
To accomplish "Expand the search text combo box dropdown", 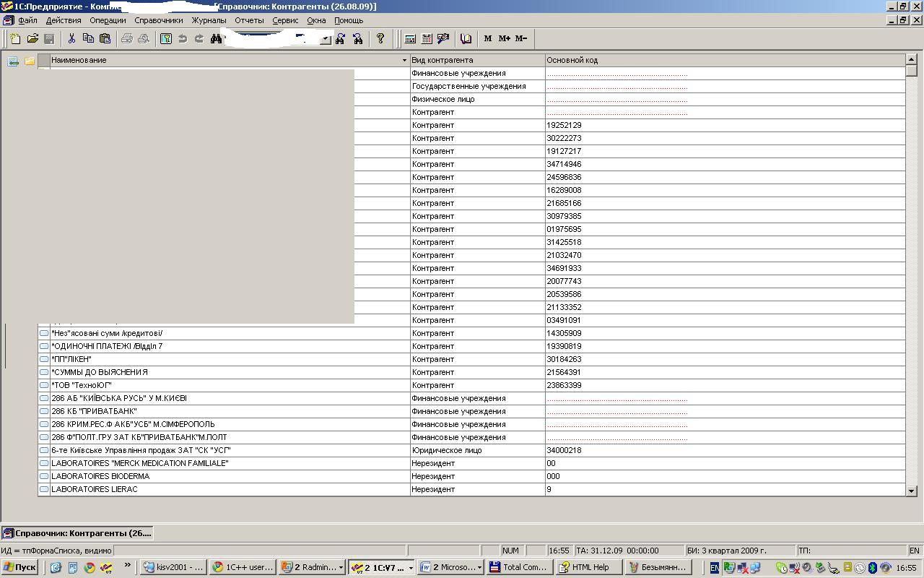I will click(x=326, y=40).
